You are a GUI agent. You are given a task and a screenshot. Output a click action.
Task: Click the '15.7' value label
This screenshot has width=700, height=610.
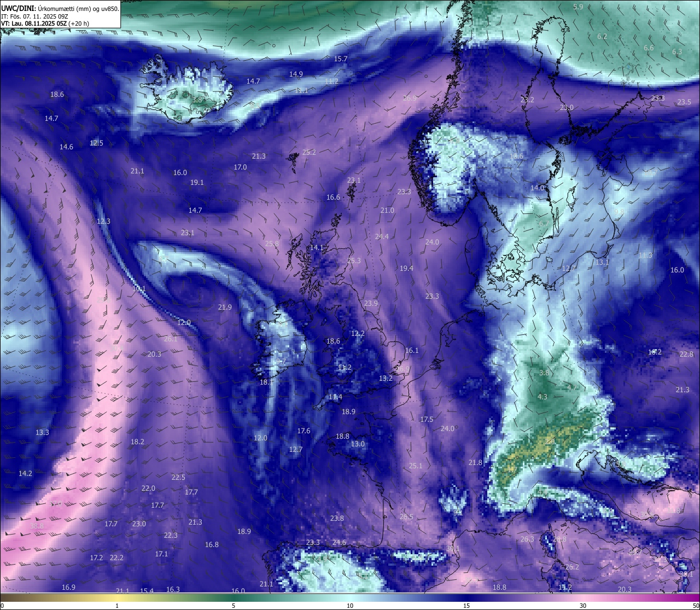(341, 59)
